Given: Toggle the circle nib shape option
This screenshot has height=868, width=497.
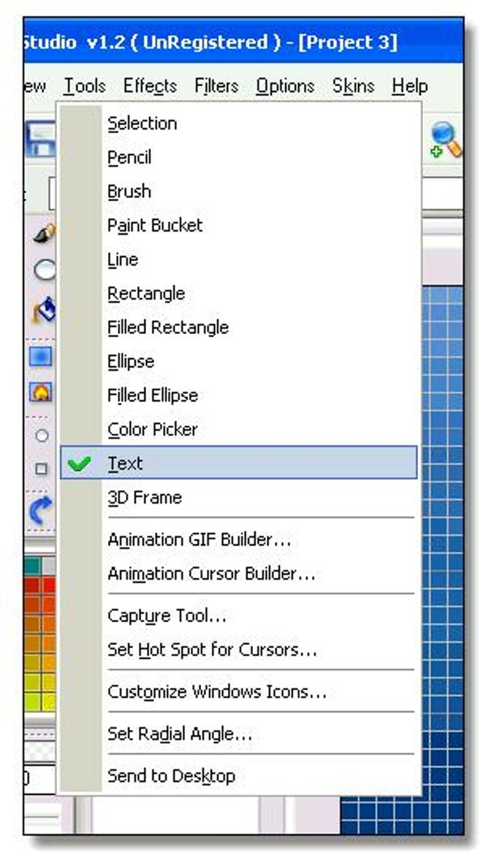Looking at the screenshot, I should pyautogui.click(x=41, y=435).
